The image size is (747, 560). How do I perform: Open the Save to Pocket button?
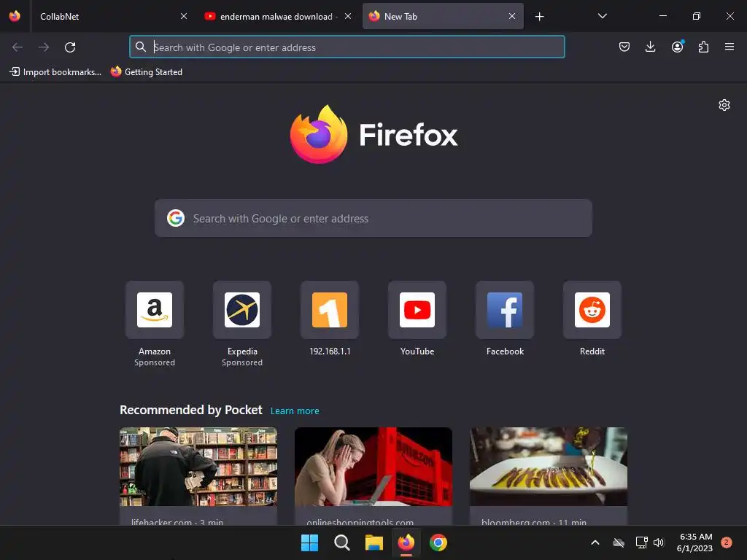click(624, 47)
